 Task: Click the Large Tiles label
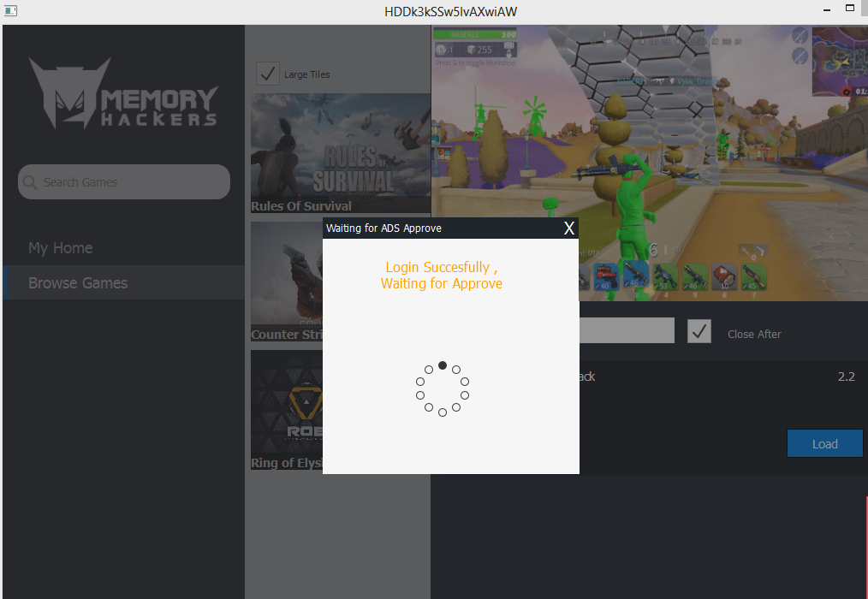coord(306,74)
